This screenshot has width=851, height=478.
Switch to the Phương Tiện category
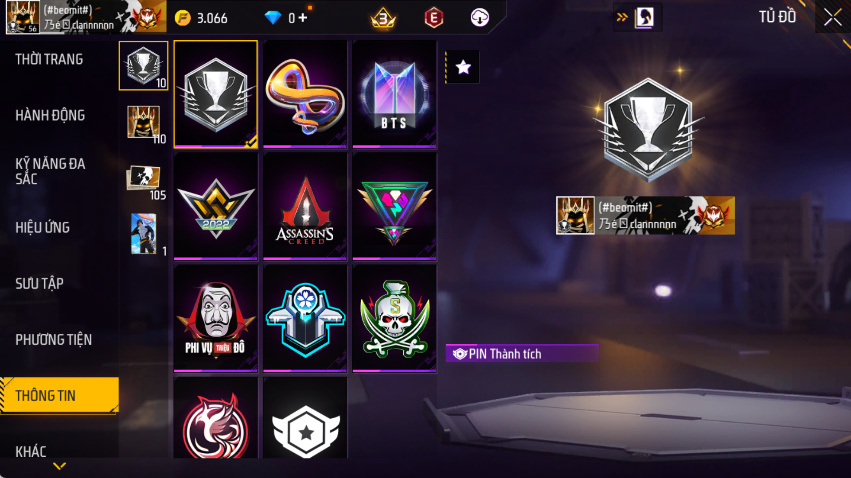click(x=53, y=340)
